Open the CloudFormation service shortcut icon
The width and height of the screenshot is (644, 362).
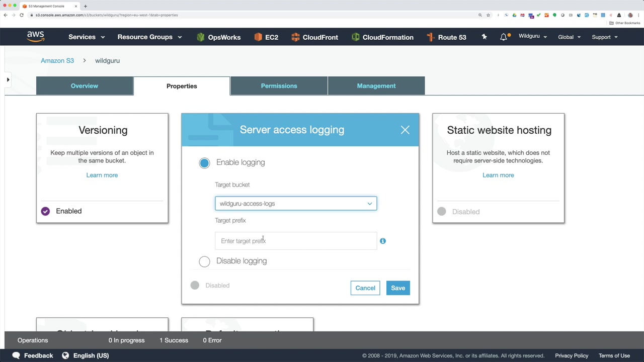(355, 37)
